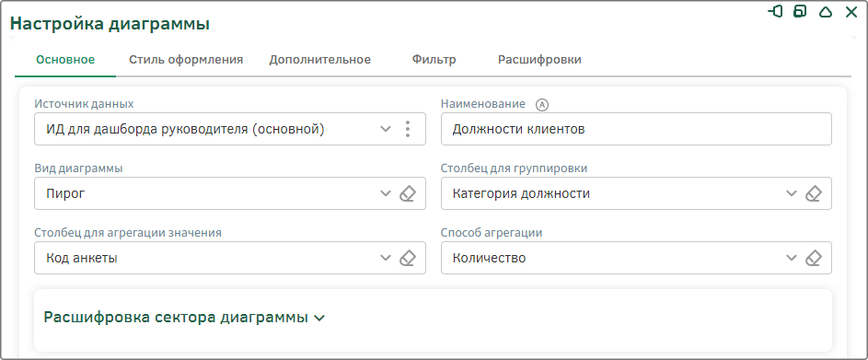
Task: Open the three-dot menu for Источник данных
Action: 408,129
